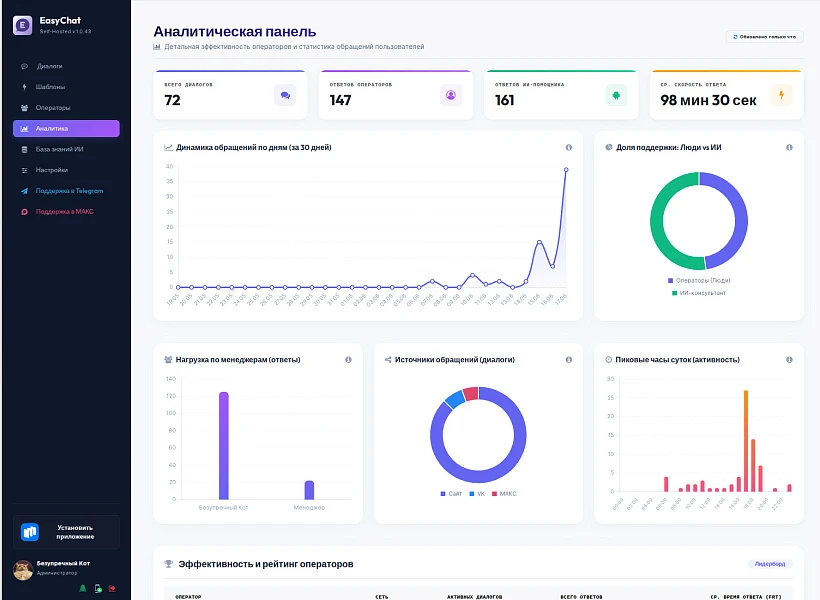Viewport: 820px width, 600px height.
Task: Click the Ответов операторов value 147
Action: tap(340, 100)
